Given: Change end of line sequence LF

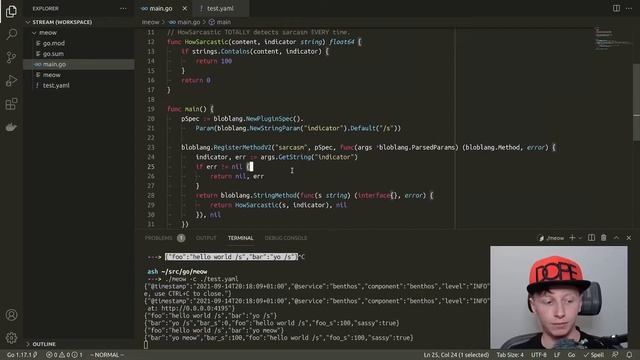Looking at the screenshot, I should [557, 355].
